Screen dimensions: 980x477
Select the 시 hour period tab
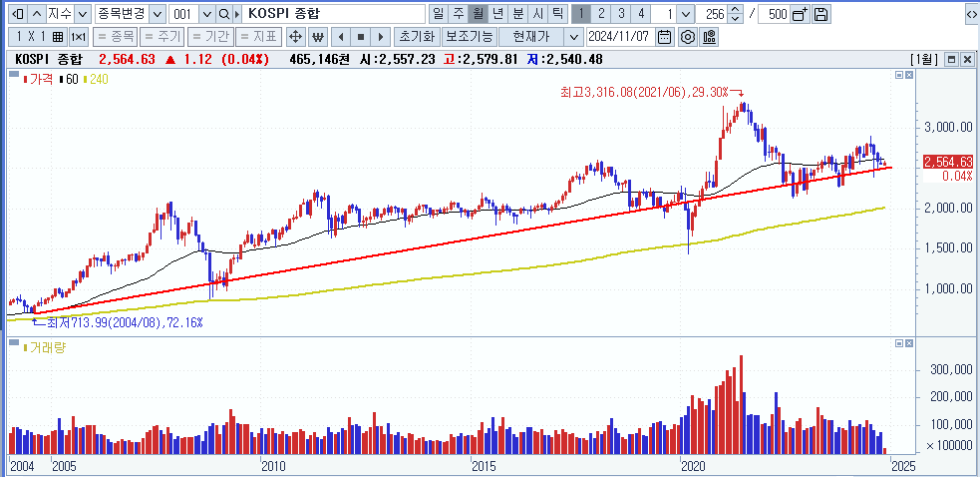click(537, 14)
